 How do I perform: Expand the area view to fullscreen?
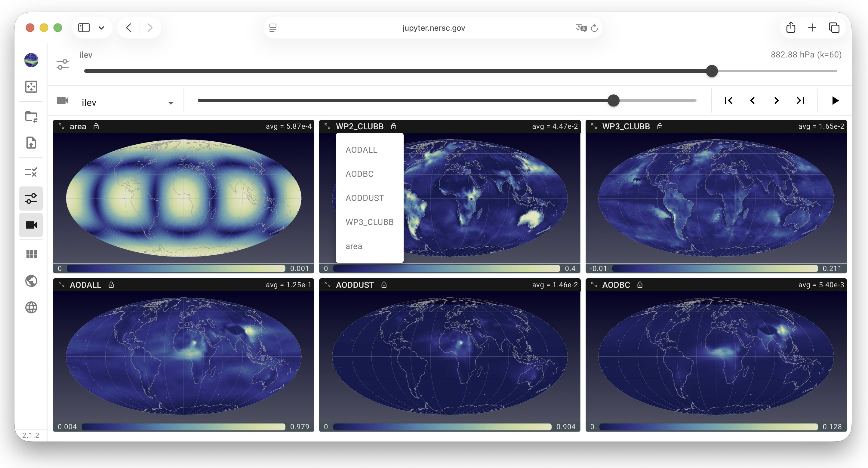(x=61, y=126)
